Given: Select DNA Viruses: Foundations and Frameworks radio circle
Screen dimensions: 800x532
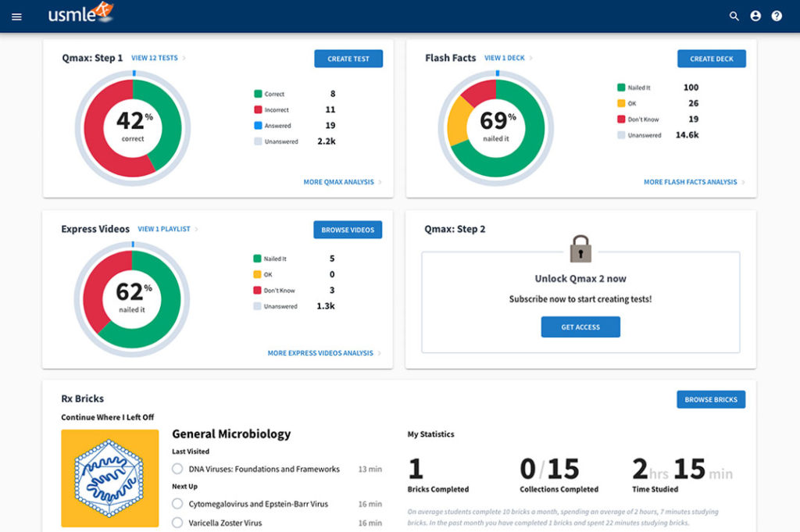Looking at the screenshot, I should click(x=177, y=470).
